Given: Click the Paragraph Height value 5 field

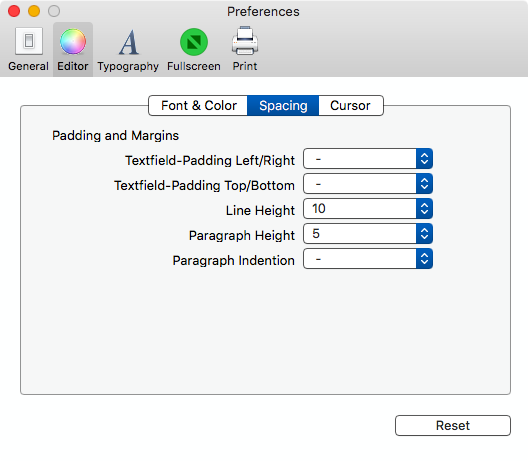Looking at the screenshot, I should pyautogui.click(x=360, y=234).
